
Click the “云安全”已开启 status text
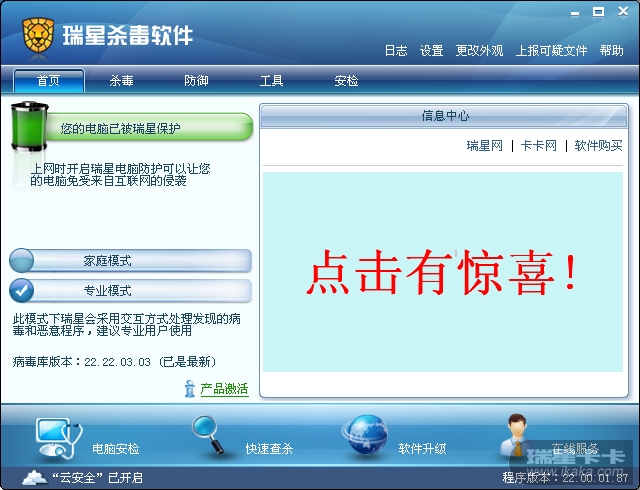(x=97, y=477)
